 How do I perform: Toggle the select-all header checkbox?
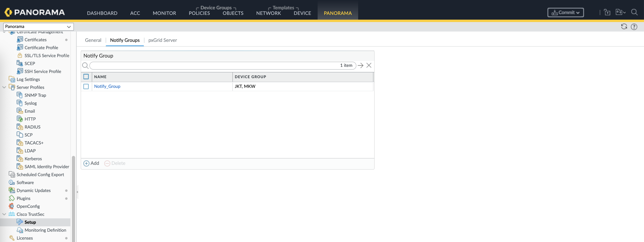[x=86, y=77]
